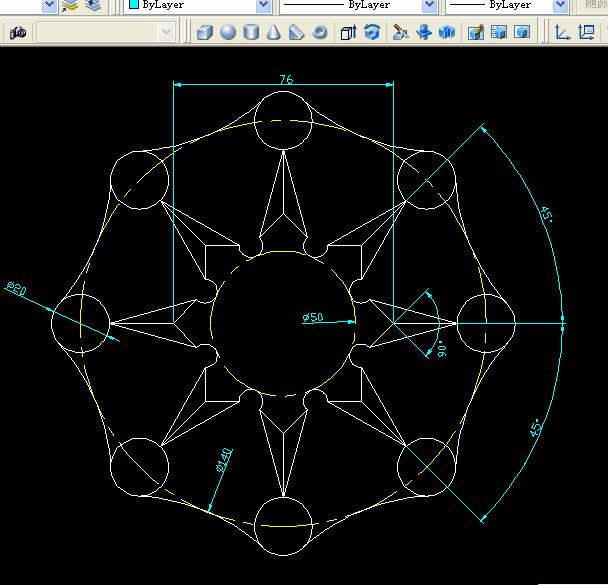This screenshot has width=608, height=585.
Task: Click Make Object's Layer Current icon
Action: [x=70, y=5]
